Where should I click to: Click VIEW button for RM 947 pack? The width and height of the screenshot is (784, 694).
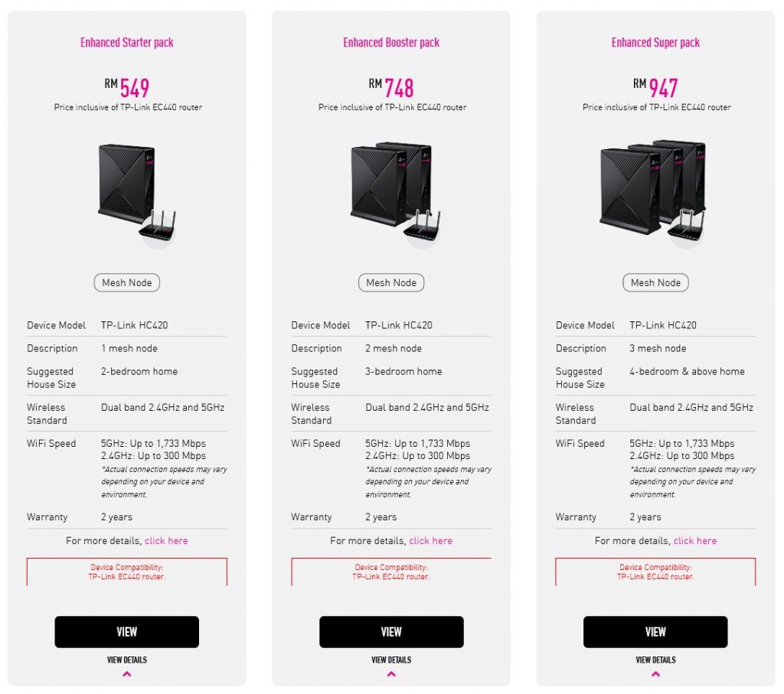(x=655, y=632)
